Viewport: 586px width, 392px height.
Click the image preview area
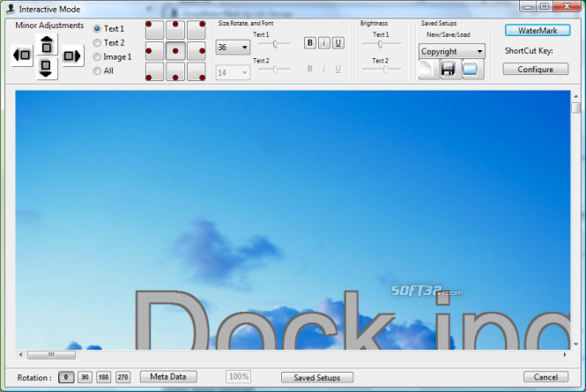tap(293, 220)
